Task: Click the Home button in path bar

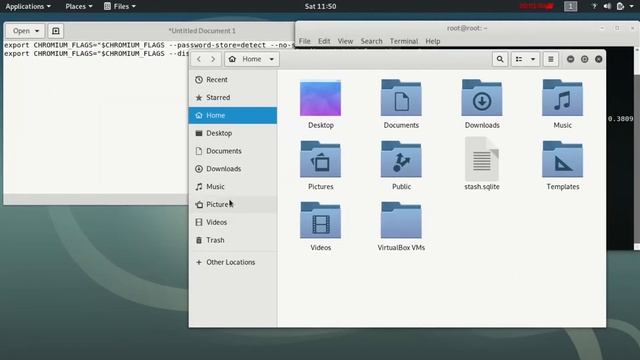Action: tap(246, 59)
